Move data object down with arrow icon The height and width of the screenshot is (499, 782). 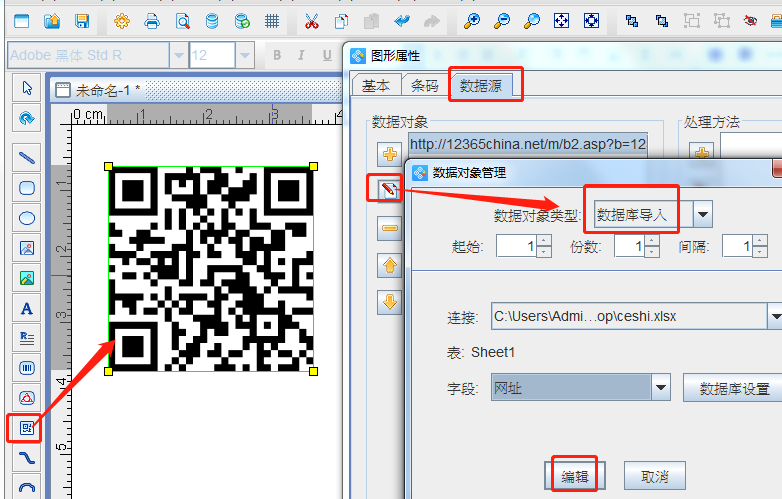[389, 301]
